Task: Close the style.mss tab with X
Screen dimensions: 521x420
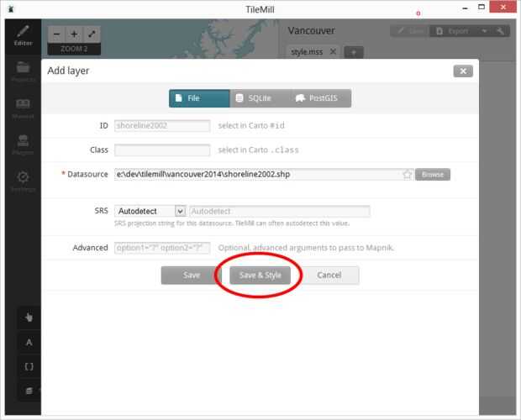Action: [x=333, y=51]
